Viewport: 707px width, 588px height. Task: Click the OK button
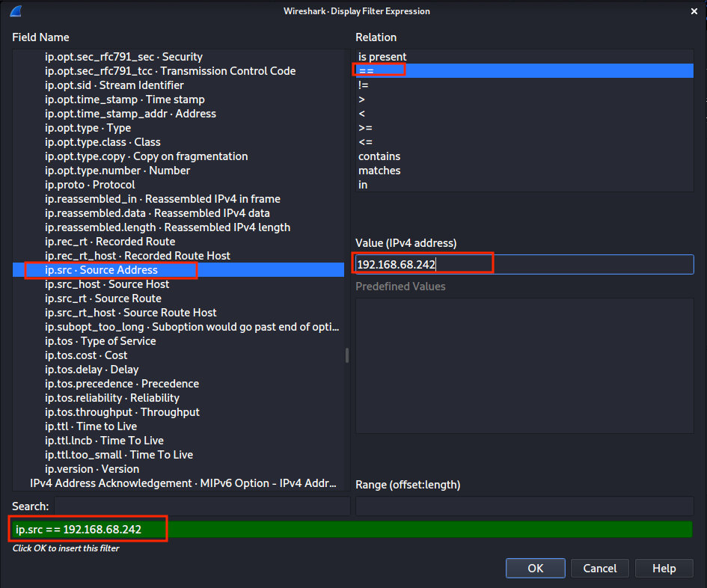535,568
